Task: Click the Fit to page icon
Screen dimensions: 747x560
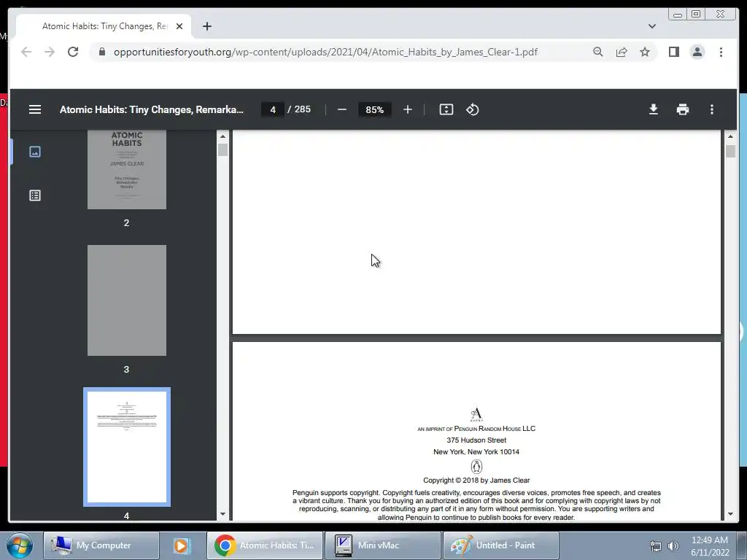Action: (446, 109)
